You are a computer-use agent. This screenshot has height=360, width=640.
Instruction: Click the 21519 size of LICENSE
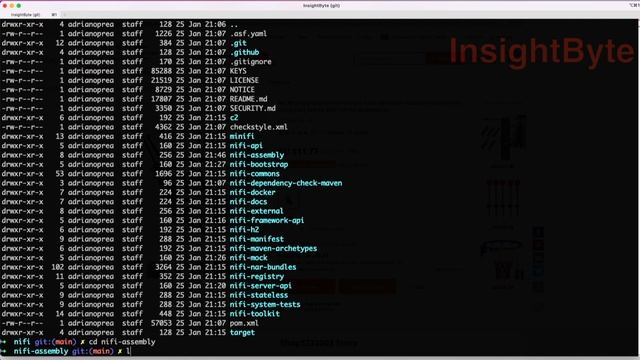tap(161, 80)
